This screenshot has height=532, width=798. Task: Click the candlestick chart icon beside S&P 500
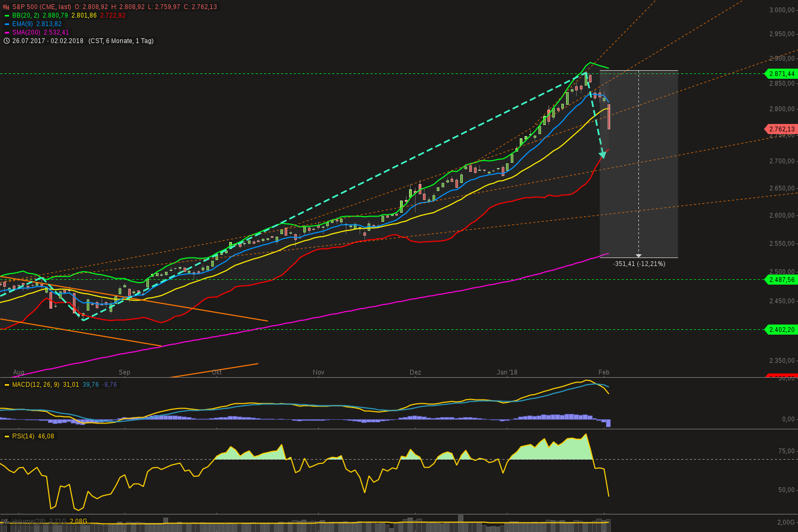point(6,7)
